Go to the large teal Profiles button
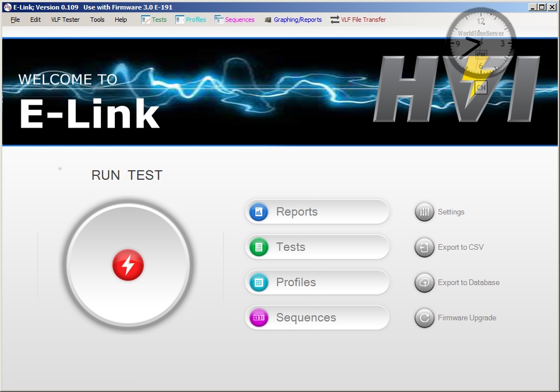 (x=317, y=282)
